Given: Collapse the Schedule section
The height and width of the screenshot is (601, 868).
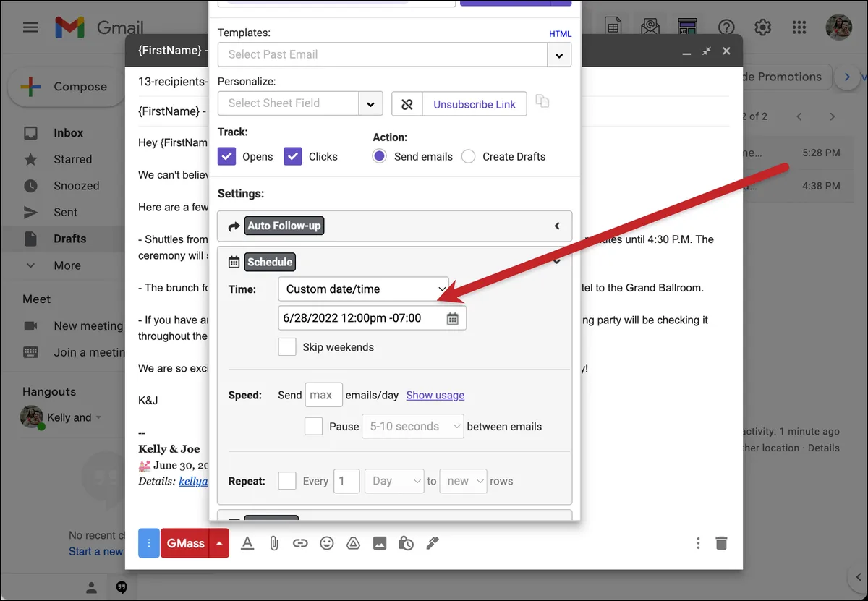Looking at the screenshot, I should [557, 261].
